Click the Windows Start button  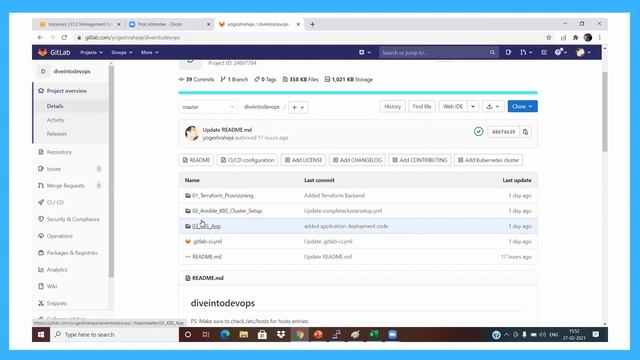point(41,334)
